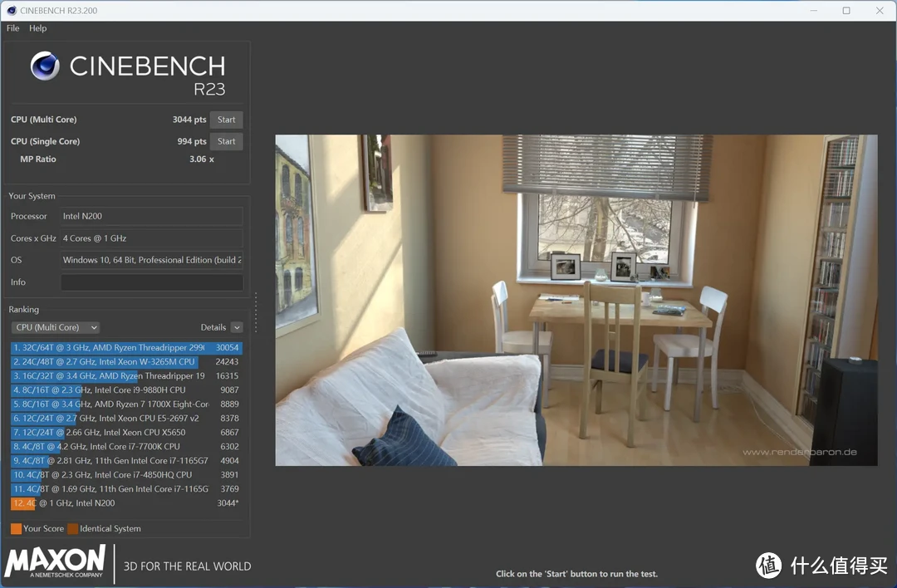Start the CPU Multi Core test
Image resolution: width=897 pixels, height=588 pixels.
(226, 120)
